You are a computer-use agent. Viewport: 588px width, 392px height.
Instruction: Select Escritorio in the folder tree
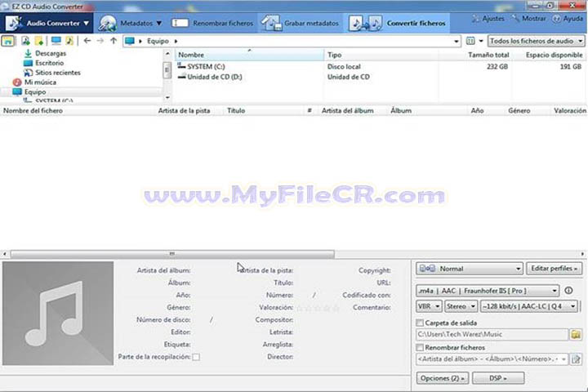click(x=49, y=63)
